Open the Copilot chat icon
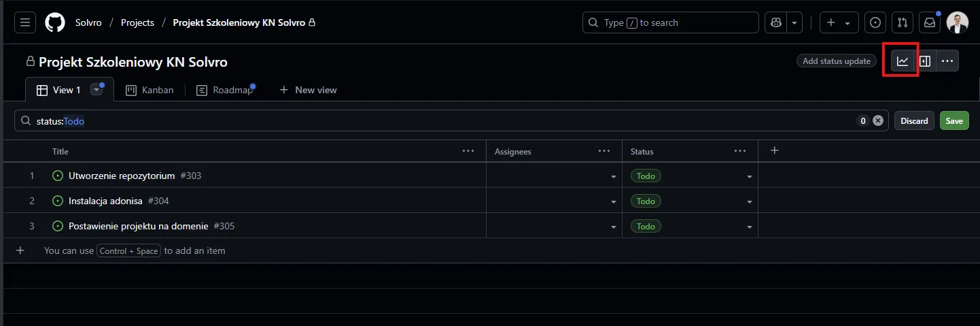 775,22
